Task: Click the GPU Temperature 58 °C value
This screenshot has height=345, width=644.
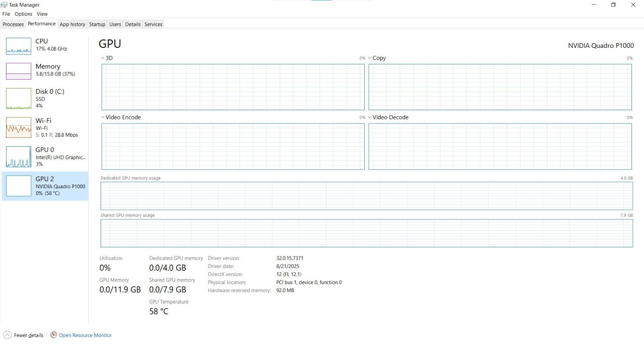Action: click(x=159, y=311)
